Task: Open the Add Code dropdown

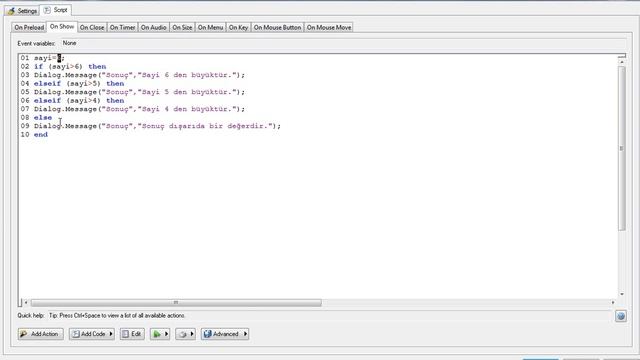Action: click(x=91, y=334)
